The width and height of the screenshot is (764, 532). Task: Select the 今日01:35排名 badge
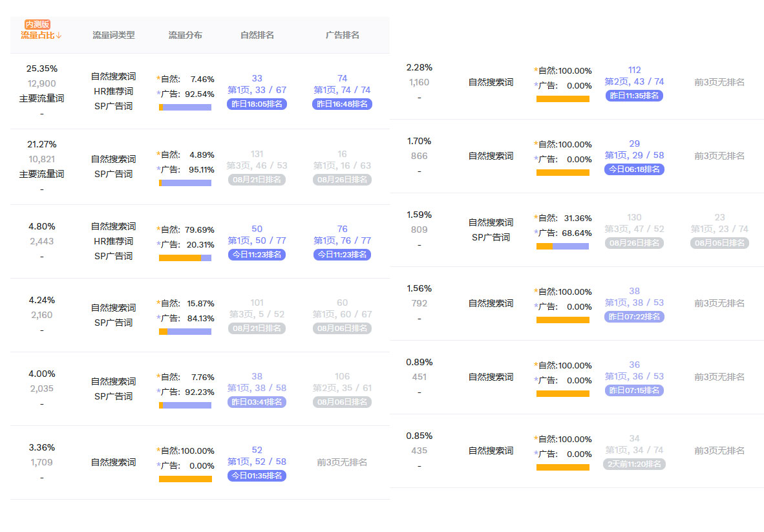pos(257,476)
